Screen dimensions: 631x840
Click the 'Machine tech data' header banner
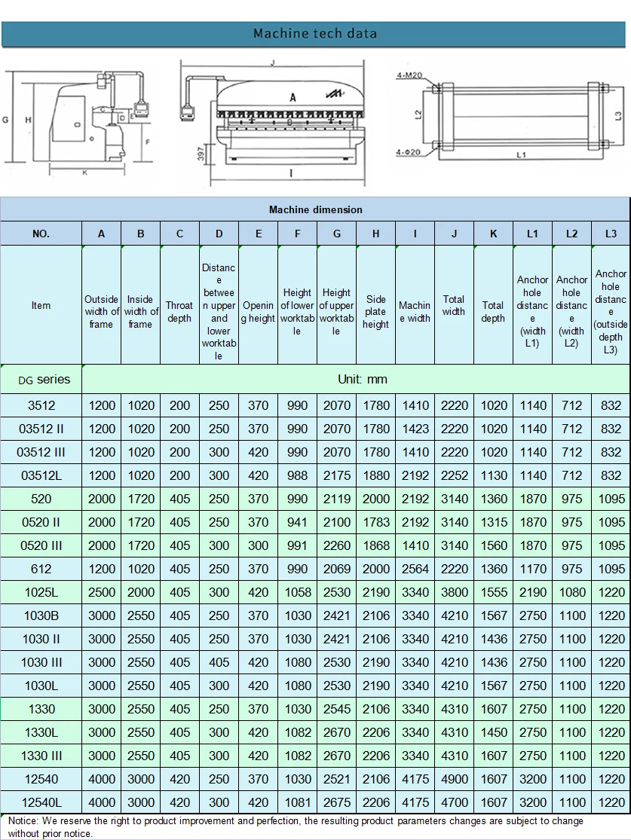[314, 34]
